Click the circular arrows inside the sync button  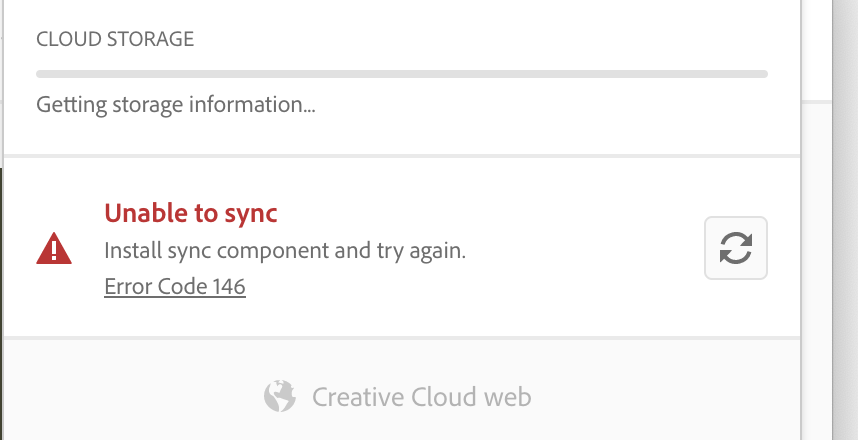pyautogui.click(x=735, y=248)
